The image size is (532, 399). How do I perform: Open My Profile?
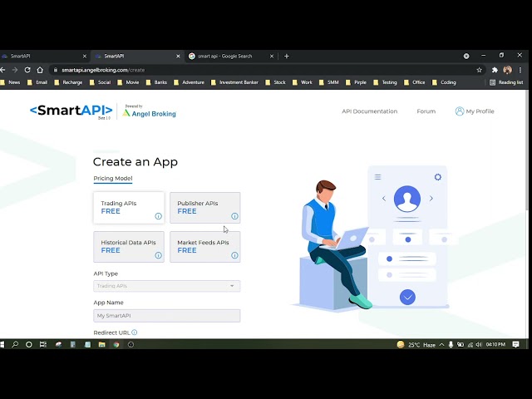(x=475, y=111)
